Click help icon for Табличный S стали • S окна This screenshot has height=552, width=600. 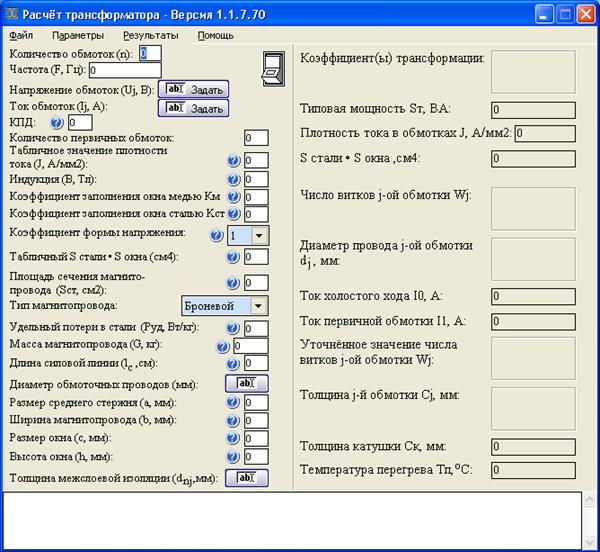[x=233, y=257]
